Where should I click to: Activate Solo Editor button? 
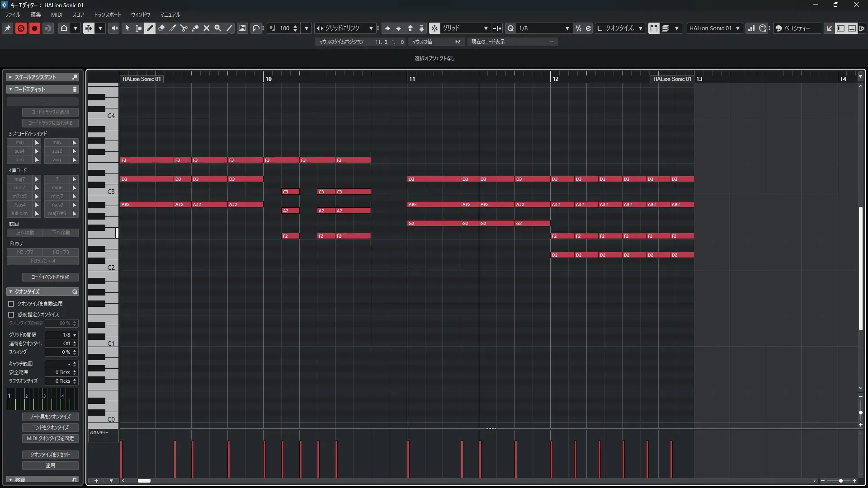coord(21,28)
